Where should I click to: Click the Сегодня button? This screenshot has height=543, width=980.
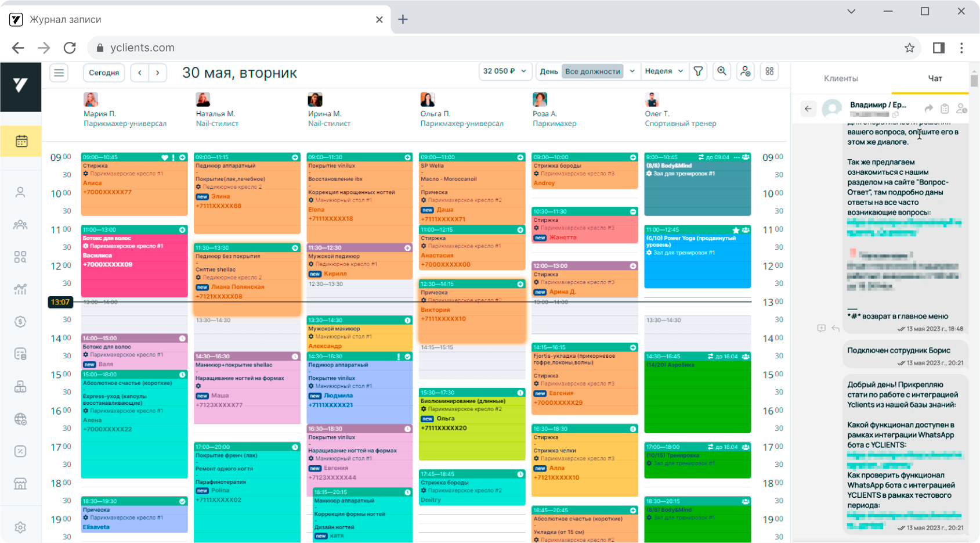[104, 73]
